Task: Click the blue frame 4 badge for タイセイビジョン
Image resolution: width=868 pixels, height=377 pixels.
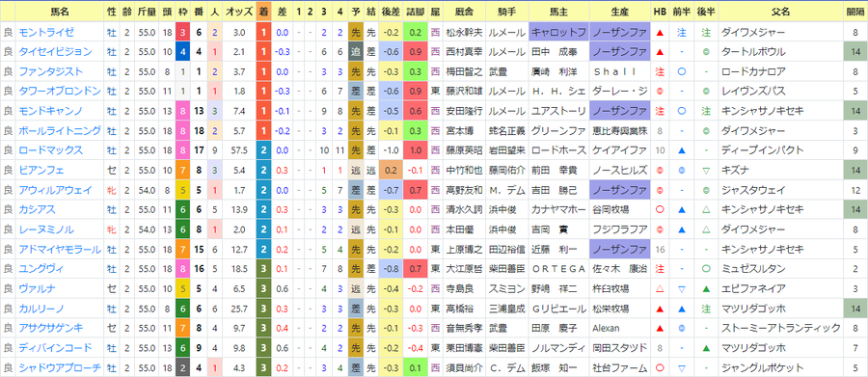Action: coord(183,52)
